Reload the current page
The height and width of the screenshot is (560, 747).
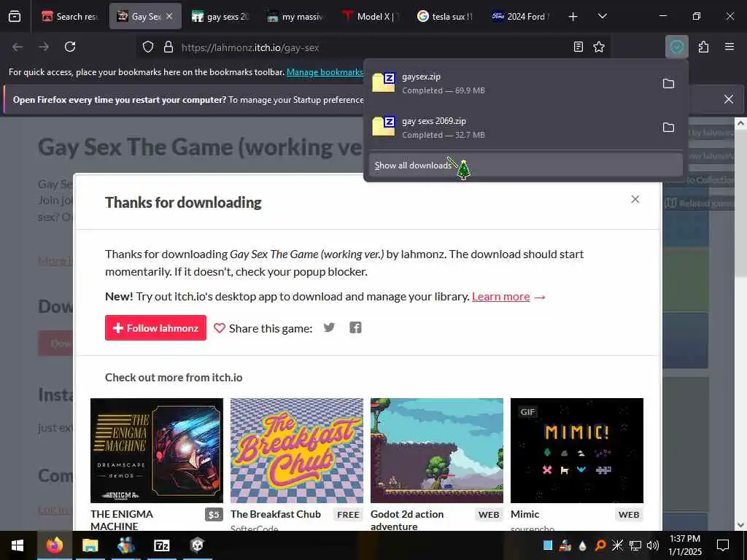coord(70,47)
